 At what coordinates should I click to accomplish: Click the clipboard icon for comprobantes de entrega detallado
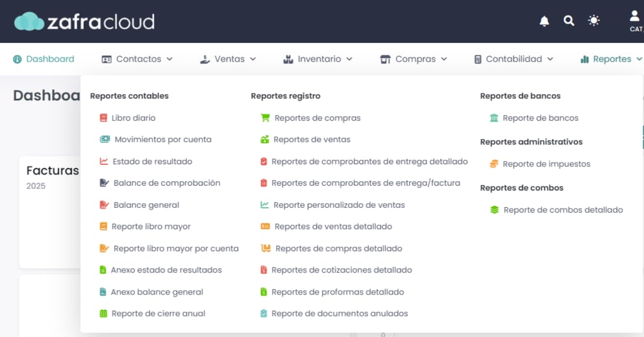tap(264, 162)
